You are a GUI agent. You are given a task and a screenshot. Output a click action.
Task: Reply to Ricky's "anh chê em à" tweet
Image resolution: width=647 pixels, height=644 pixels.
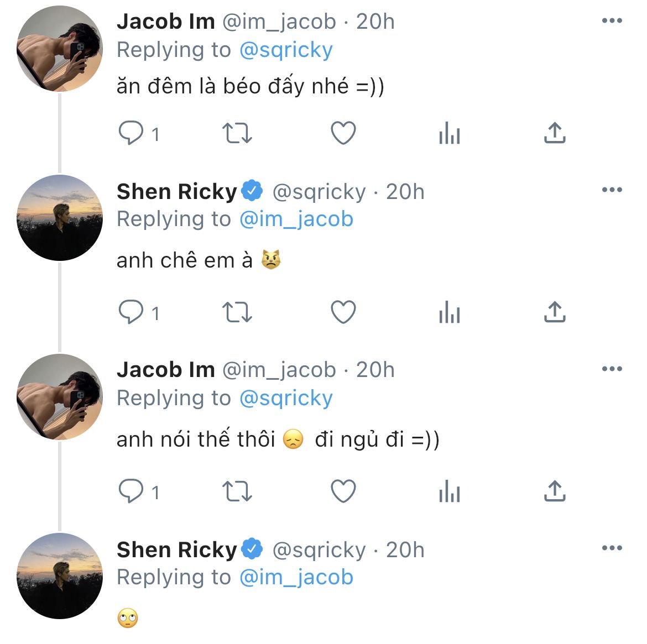click(131, 312)
